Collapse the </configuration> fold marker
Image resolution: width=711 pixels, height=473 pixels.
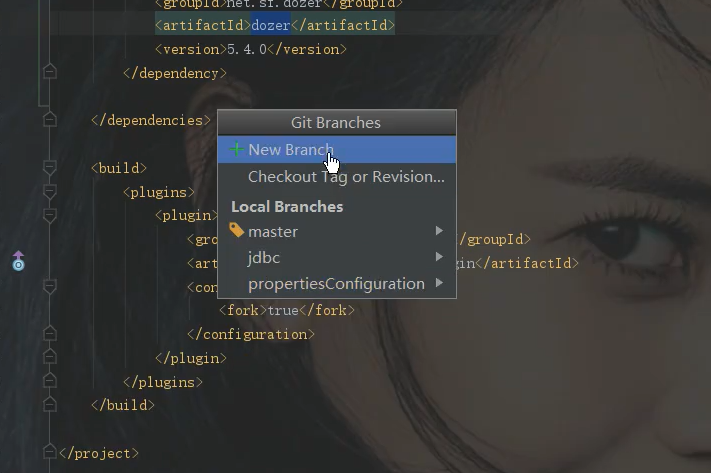[49, 334]
